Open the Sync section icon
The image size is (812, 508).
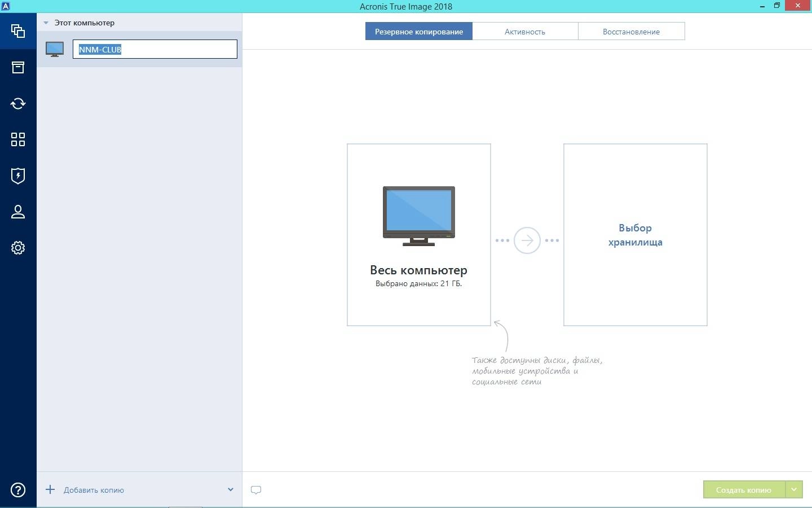18,103
